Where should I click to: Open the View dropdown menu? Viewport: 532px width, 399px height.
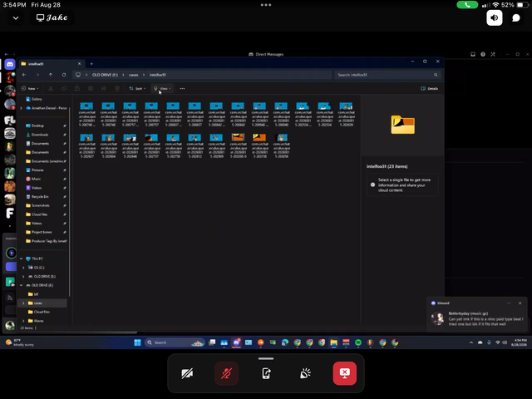coord(162,89)
